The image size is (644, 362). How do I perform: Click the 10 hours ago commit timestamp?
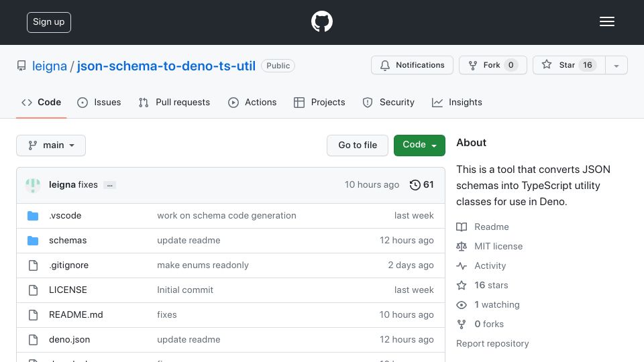click(x=372, y=185)
